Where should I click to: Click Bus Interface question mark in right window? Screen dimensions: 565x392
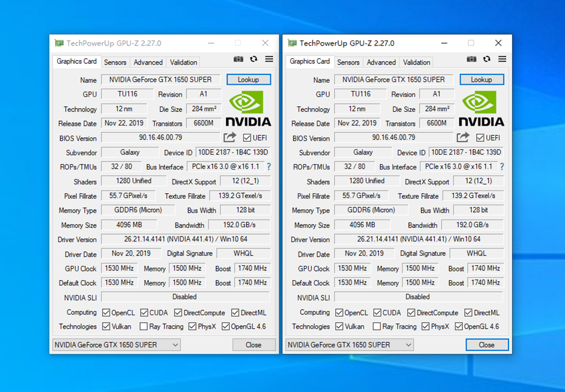502,167
